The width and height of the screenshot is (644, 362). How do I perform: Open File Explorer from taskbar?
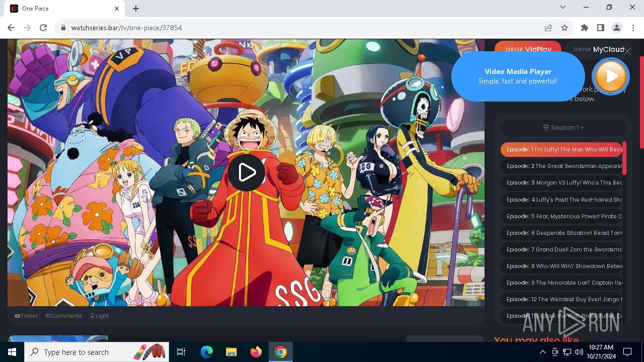coord(231,352)
